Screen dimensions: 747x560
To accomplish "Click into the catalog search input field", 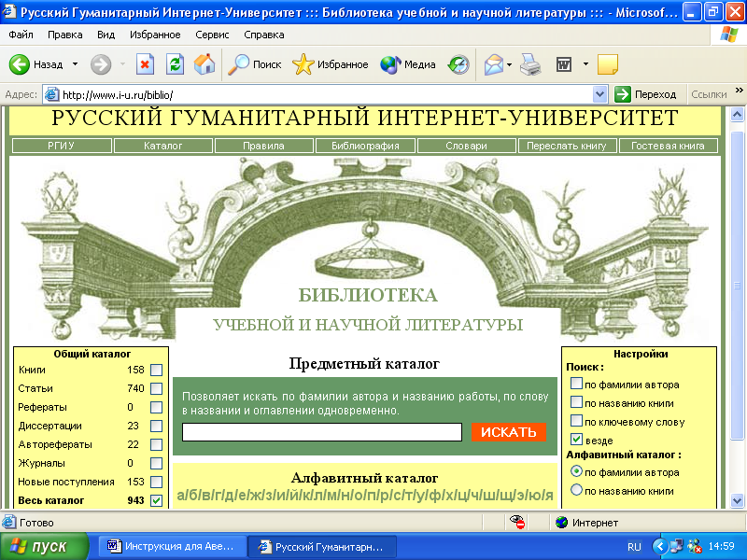I will pos(322,432).
